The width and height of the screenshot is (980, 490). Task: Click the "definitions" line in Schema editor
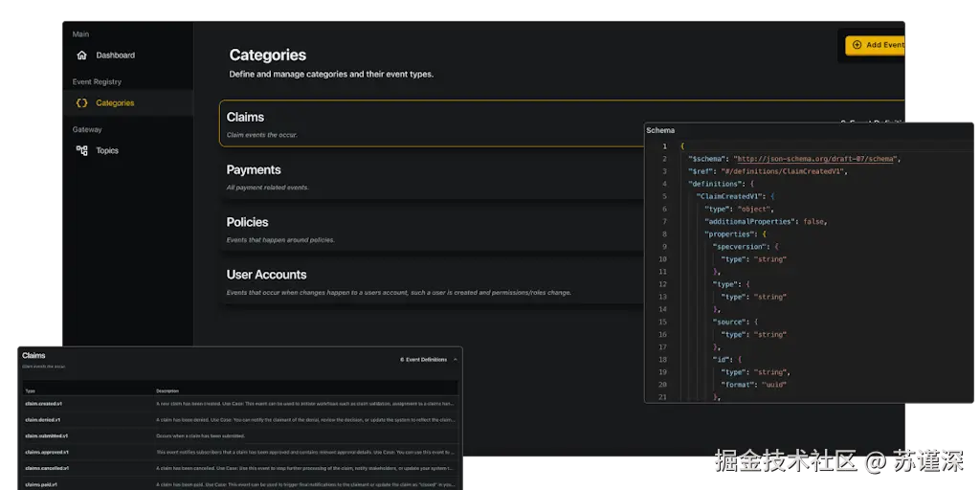click(x=722, y=184)
